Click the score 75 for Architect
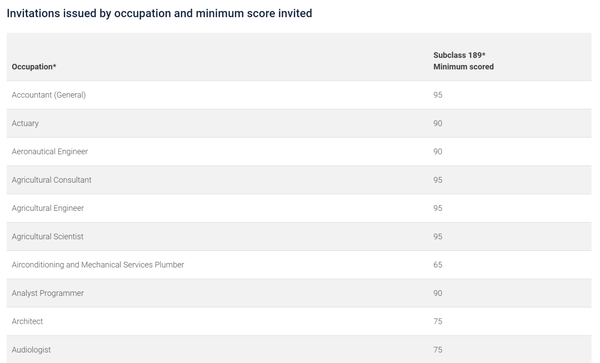600x363 pixels. click(x=438, y=321)
